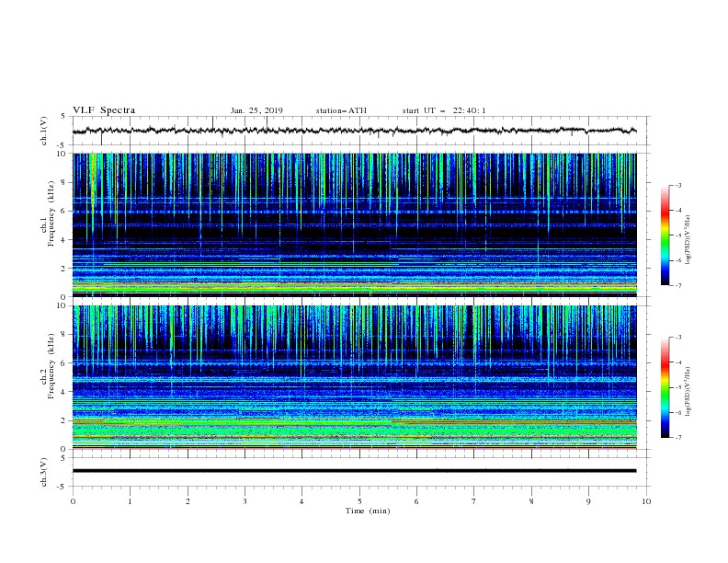
Task: Select the "Time (min)" axis title
Action: point(368,511)
